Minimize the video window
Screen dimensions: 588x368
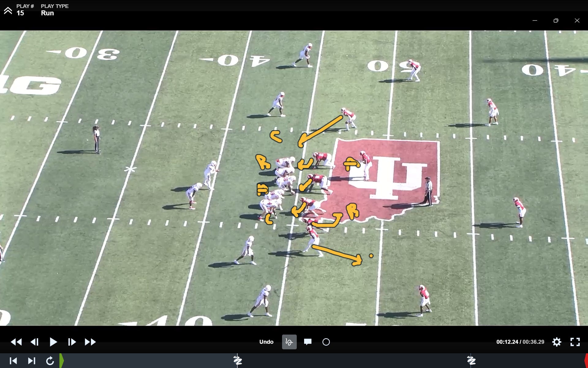[535, 21]
